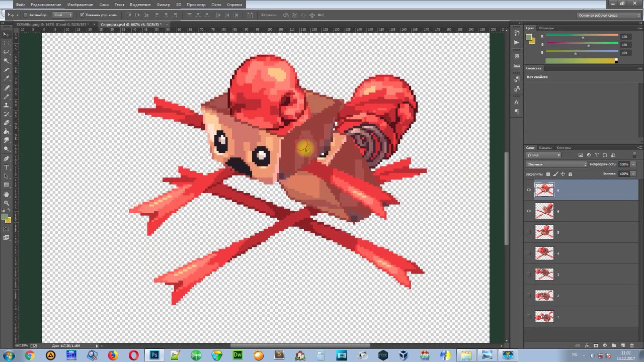644x362 pixels.
Task: Open the Вид layer filter dropdown
Action: [x=543, y=155]
